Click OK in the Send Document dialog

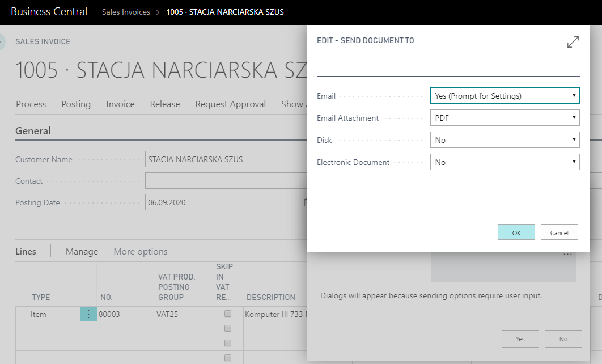pyautogui.click(x=516, y=232)
